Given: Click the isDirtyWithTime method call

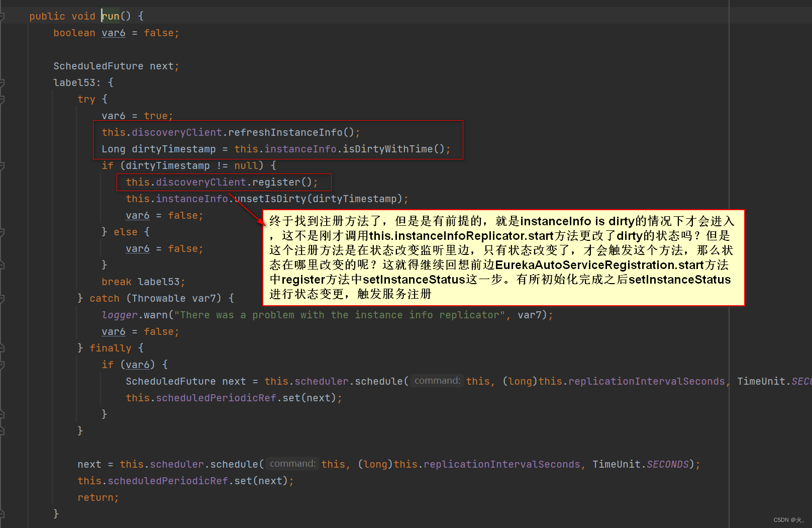Looking at the screenshot, I should click(x=388, y=149).
